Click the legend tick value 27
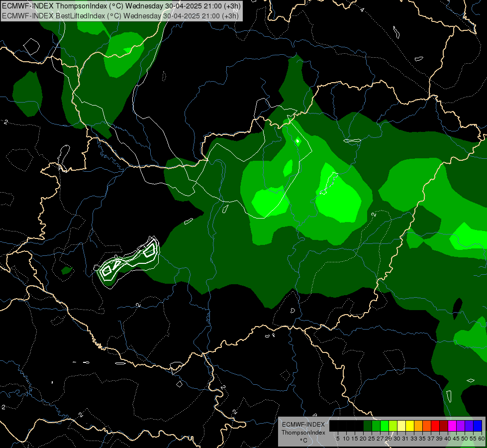This screenshot has height=448, width=487. coord(381,439)
